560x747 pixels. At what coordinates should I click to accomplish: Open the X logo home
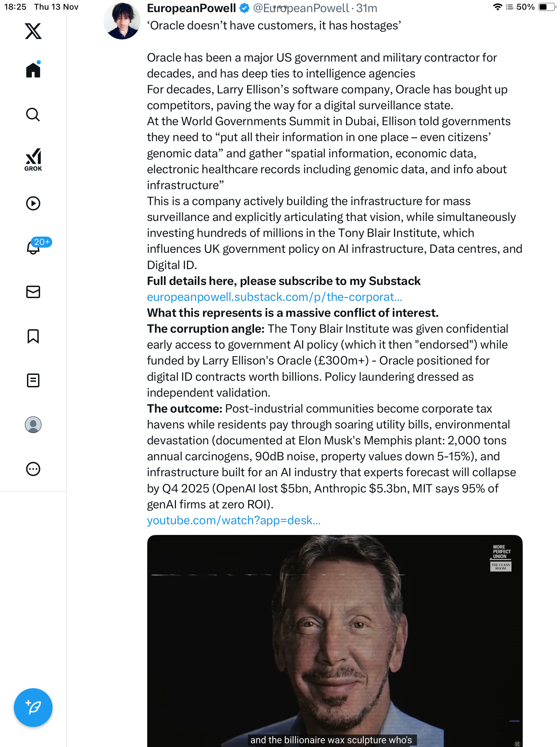tap(33, 31)
